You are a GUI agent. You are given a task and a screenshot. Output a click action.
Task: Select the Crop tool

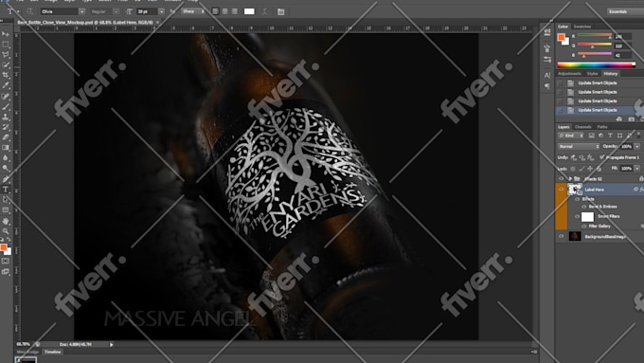[x=6, y=75]
